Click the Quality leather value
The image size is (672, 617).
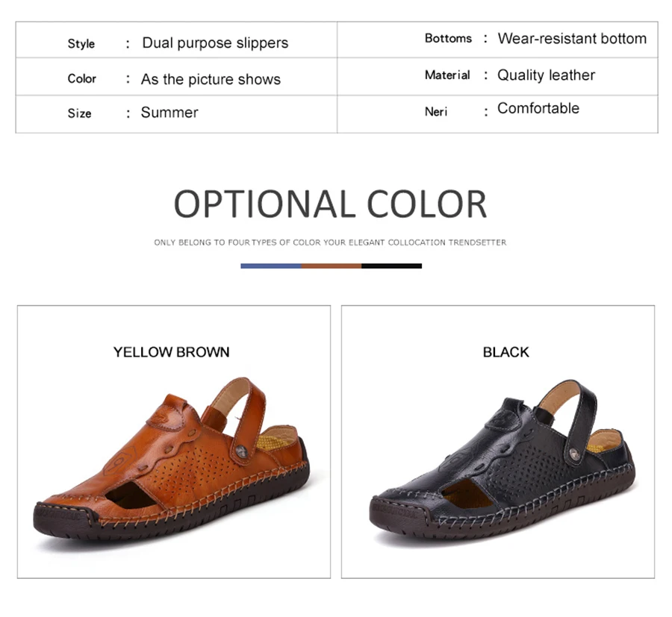546,75
